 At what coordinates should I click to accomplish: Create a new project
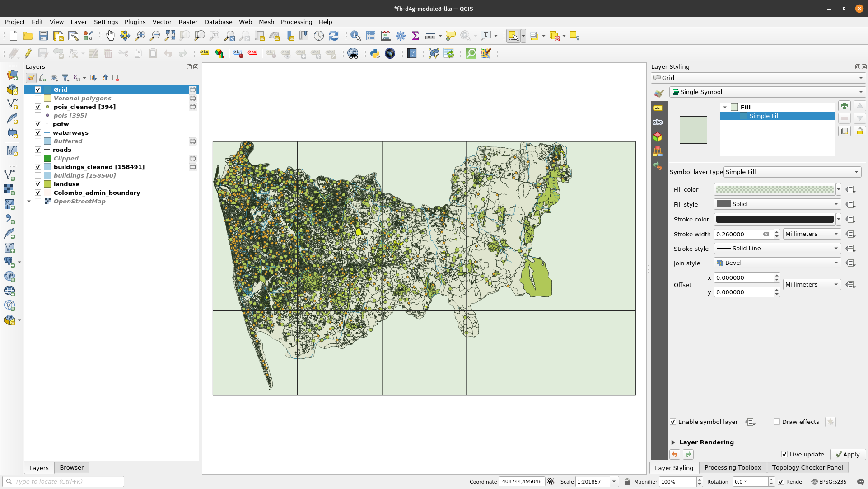[x=14, y=36]
